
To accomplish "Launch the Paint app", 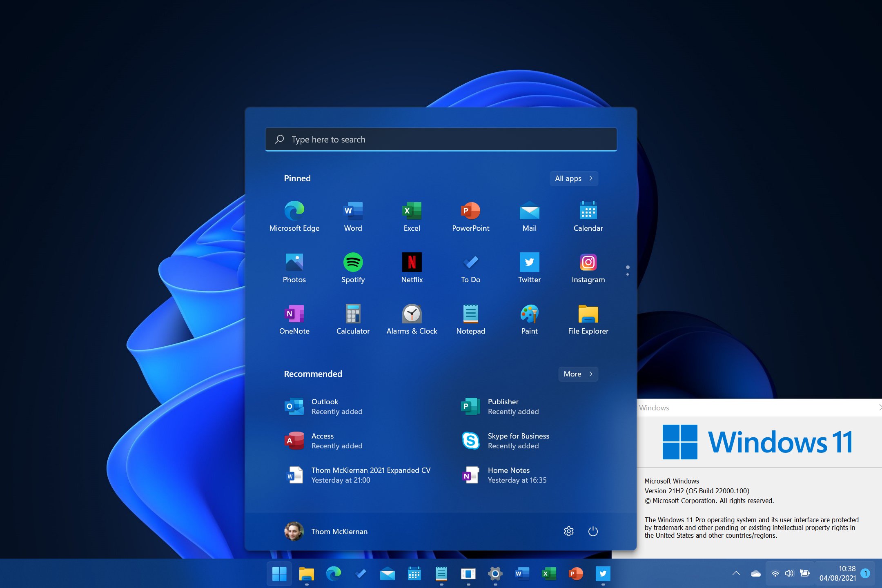I will click(x=529, y=320).
